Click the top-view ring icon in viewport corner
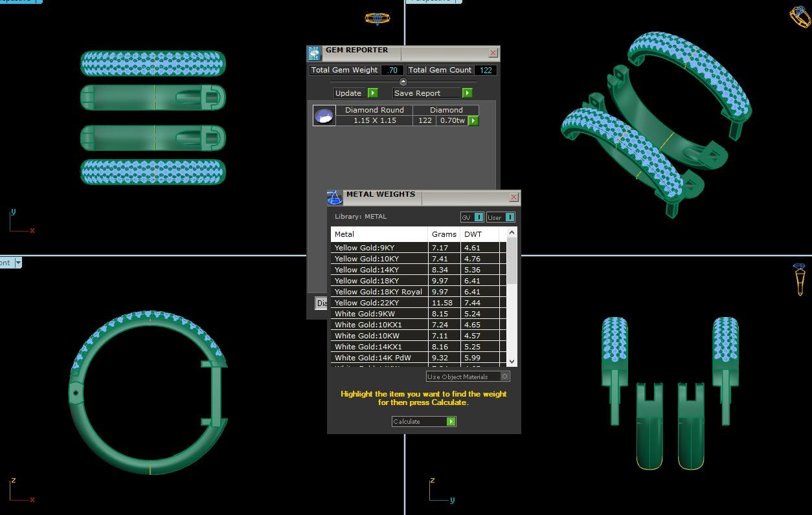 point(377,18)
